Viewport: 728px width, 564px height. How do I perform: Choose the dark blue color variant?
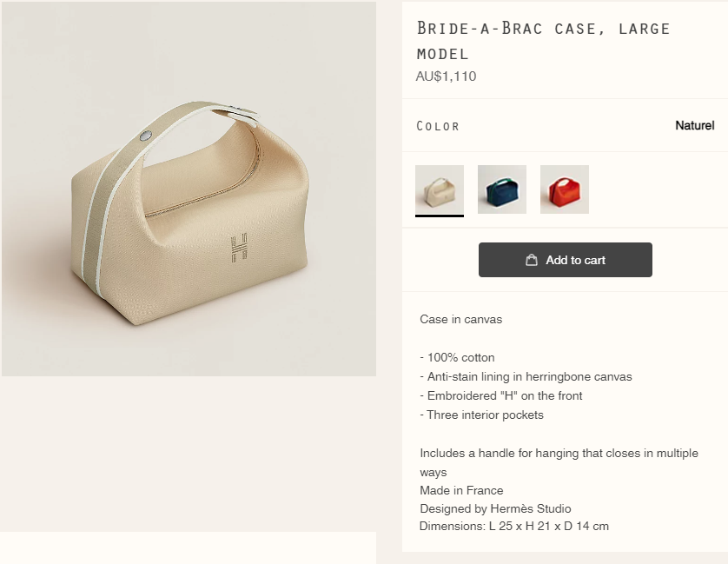[502, 189]
